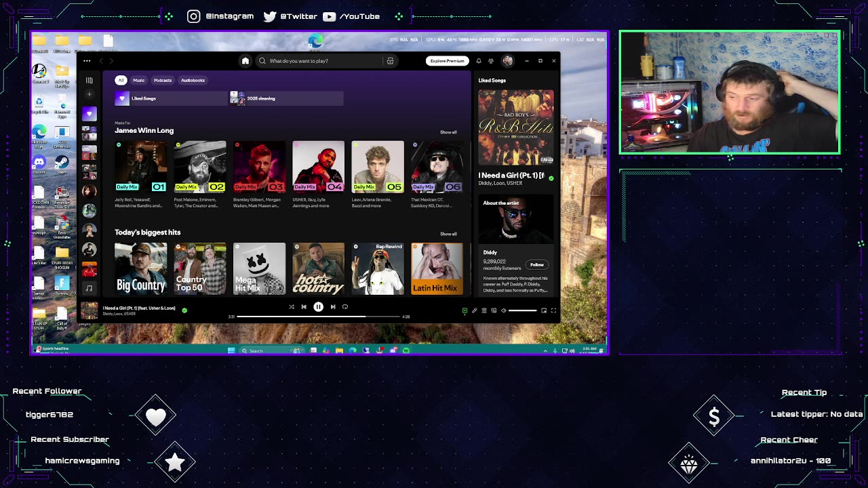868x488 pixels.
Task: Enter full screen player mode
Action: click(553, 310)
